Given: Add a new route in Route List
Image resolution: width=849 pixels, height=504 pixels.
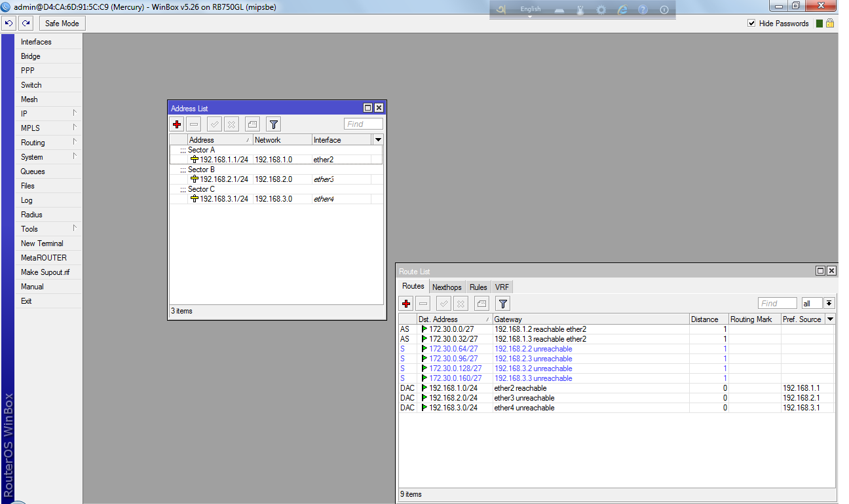Looking at the screenshot, I should [406, 304].
